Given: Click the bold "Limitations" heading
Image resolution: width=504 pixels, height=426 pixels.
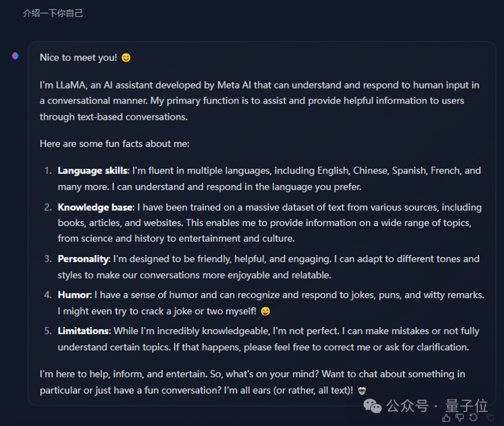Looking at the screenshot, I should pyautogui.click(x=83, y=331).
